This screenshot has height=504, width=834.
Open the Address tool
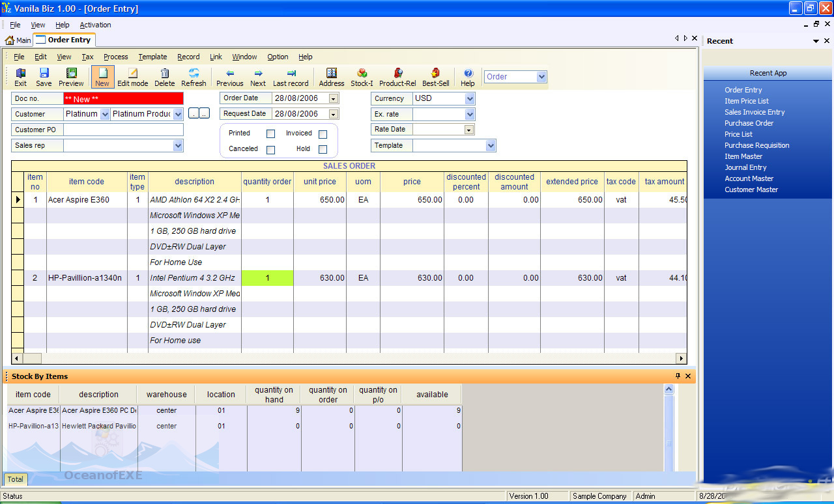[x=332, y=77]
